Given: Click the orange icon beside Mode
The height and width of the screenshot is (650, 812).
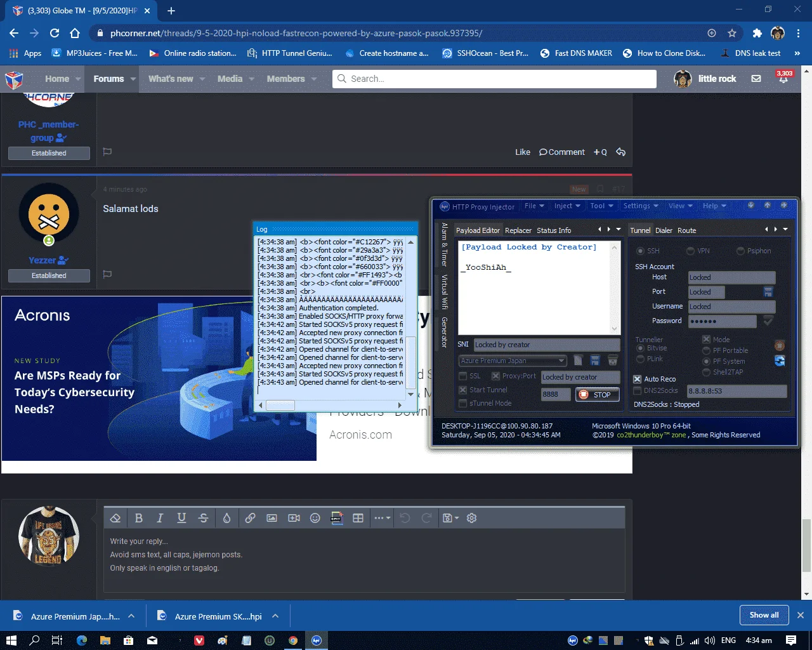Looking at the screenshot, I should 780,345.
